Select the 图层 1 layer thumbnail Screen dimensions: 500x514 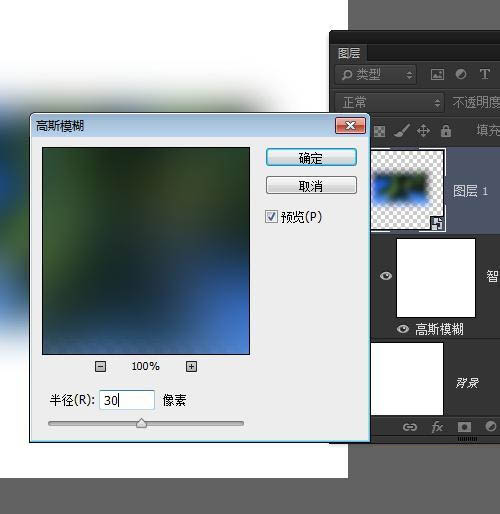click(x=407, y=190)
